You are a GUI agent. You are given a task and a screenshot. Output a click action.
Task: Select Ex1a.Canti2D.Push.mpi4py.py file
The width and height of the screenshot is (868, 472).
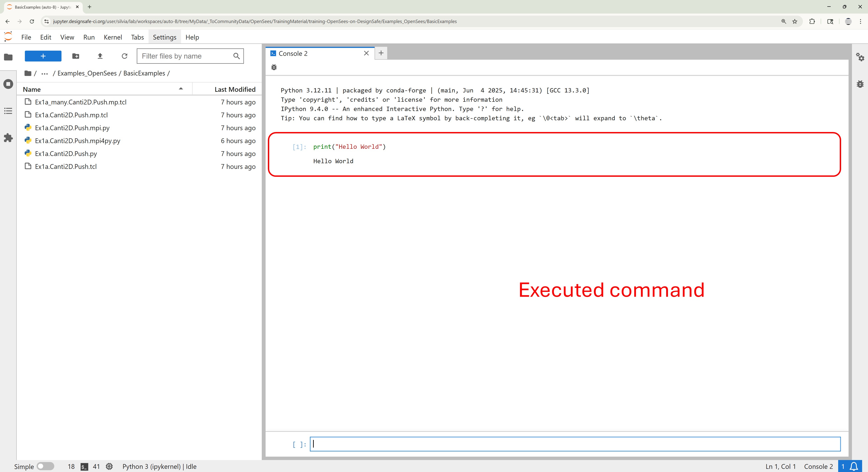pyautogui.click(x=78, y=141)
